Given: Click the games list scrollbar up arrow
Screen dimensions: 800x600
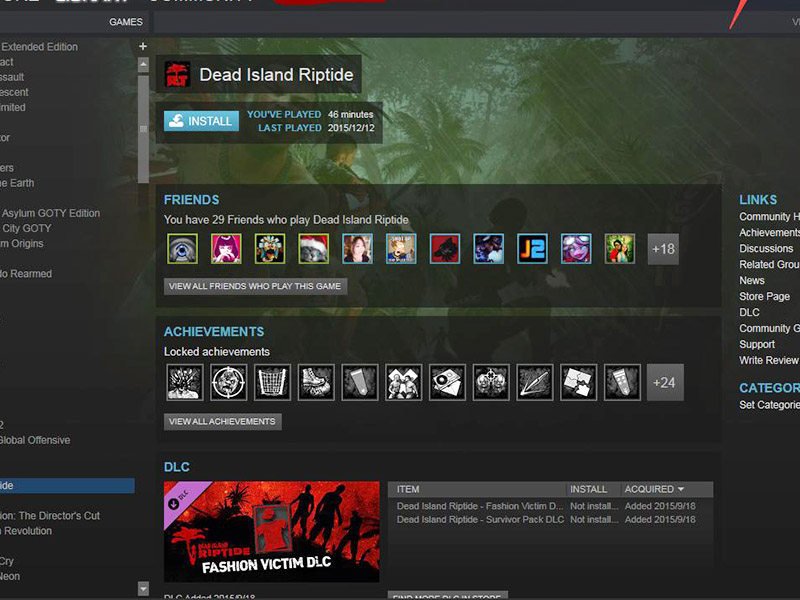Looking at the screenshot, I should tap(143, 64).
